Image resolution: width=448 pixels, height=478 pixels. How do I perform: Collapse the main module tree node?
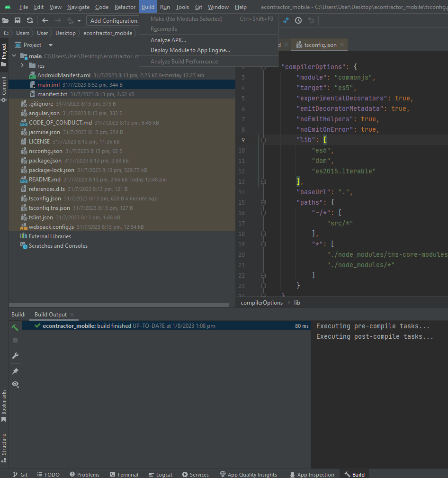click(x=14, y=56)
